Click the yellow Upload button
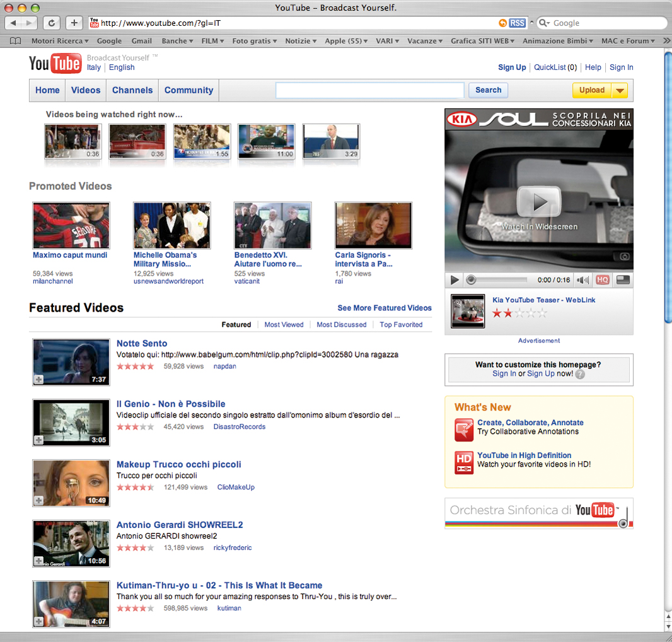 (x=592, y=90)
